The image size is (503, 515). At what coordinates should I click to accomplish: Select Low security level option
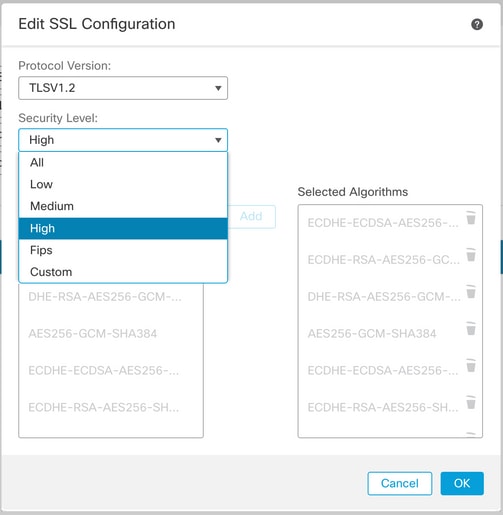[x=123, y=184]
